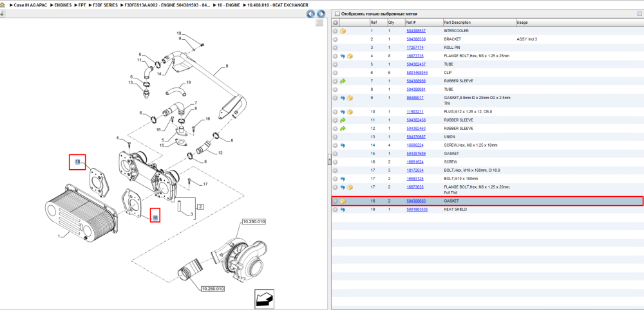Click the 'Qty' column header
This screenshot has width=644, height=310.
[x=395, y=23]
